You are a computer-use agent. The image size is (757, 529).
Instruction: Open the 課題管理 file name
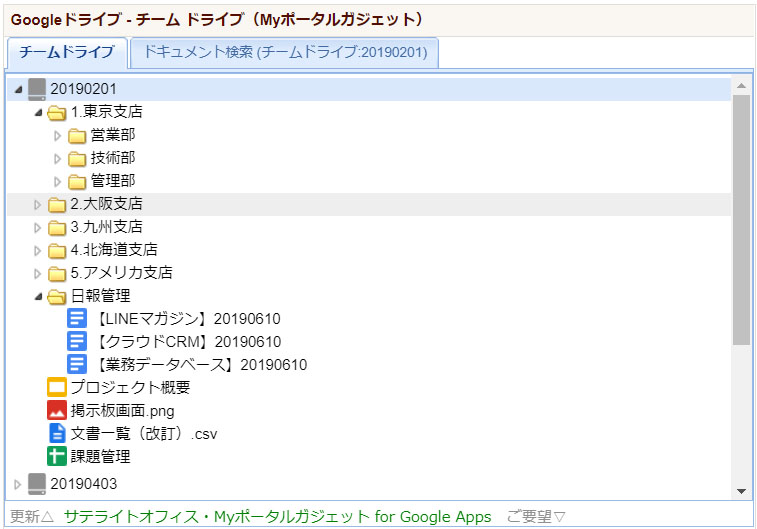click(101, 457)
